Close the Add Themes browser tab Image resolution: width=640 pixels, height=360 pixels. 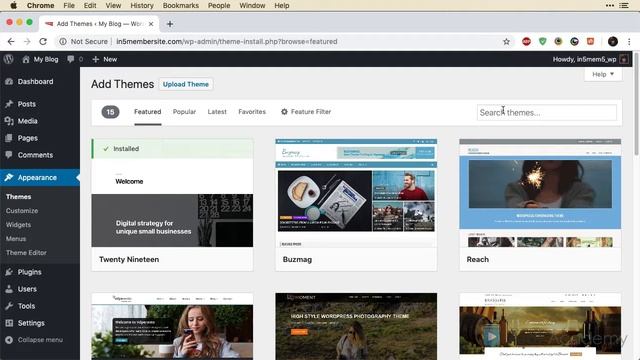click(151, 24)
